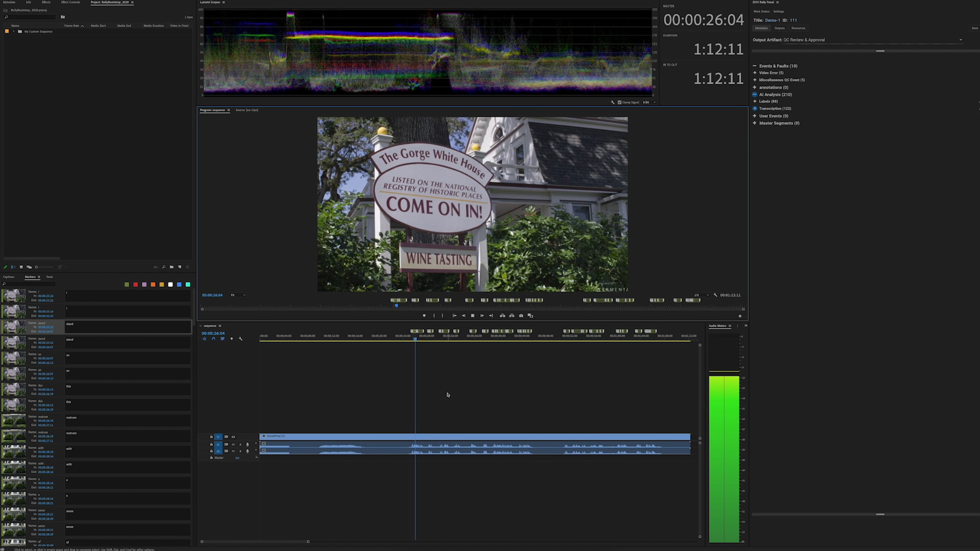Viewport: 980px width, 551px height.
Task: Toggle V1 track lock
Action: 212,437
